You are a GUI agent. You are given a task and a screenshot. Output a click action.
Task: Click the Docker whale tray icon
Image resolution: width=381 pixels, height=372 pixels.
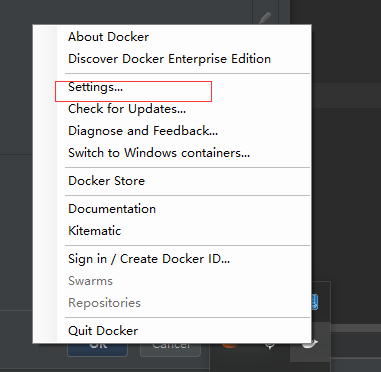[x=310, y=344]
